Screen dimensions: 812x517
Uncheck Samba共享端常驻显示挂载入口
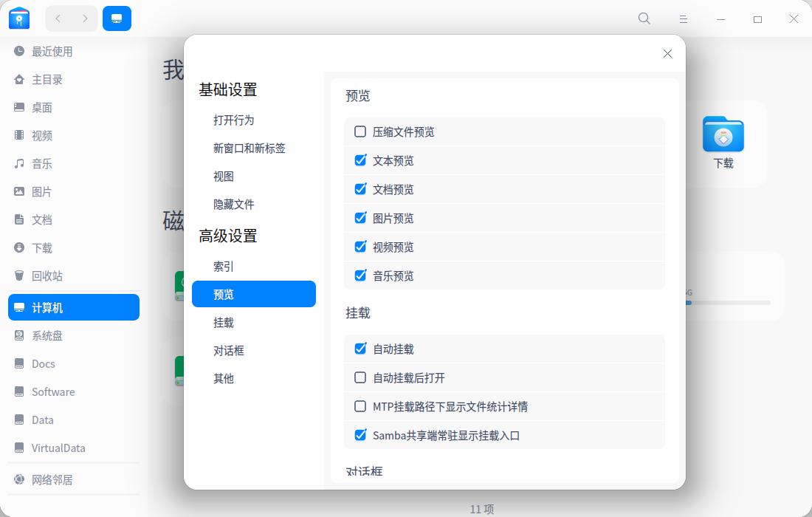tap(360, 435)
